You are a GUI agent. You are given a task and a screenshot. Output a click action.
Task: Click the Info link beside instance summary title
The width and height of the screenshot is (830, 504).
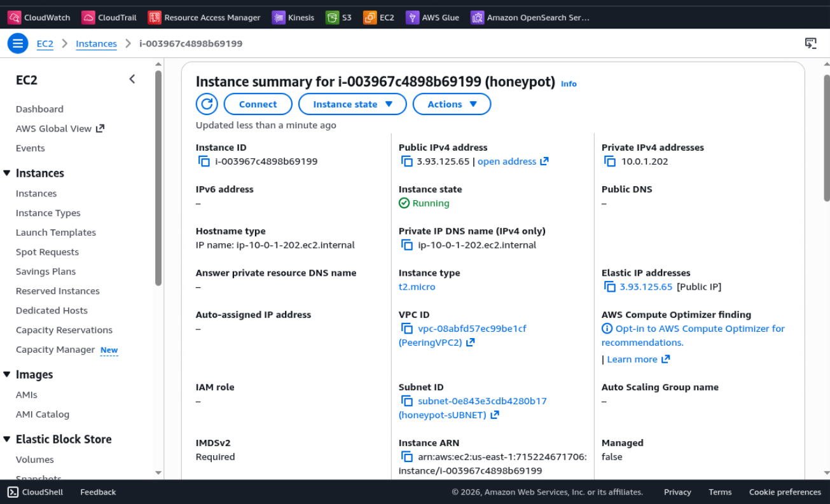pos(569,84)
